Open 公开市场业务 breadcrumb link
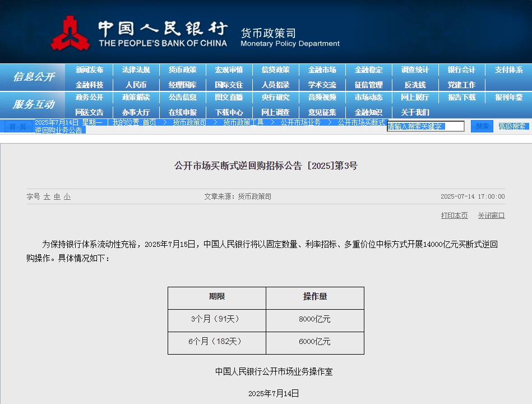 click(300, 122)
